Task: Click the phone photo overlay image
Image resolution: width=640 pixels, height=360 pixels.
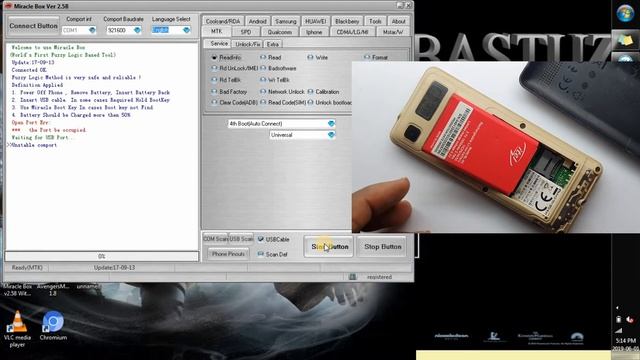Action: (496, 147)
